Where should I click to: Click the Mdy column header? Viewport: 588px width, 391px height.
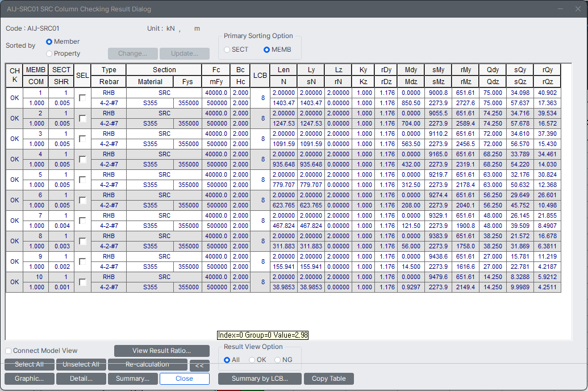[411, 70]
